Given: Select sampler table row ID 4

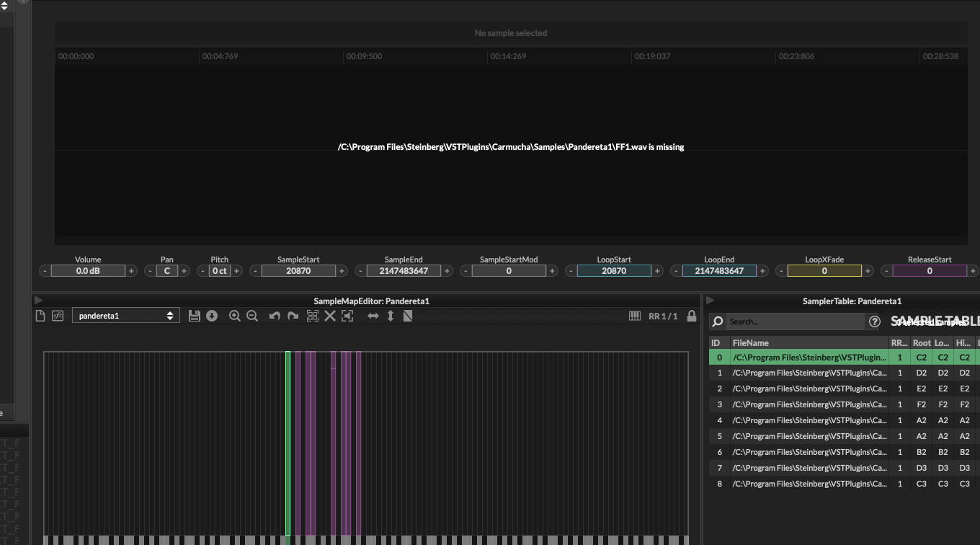Looking at the screenshot, I should click(845, 421).
